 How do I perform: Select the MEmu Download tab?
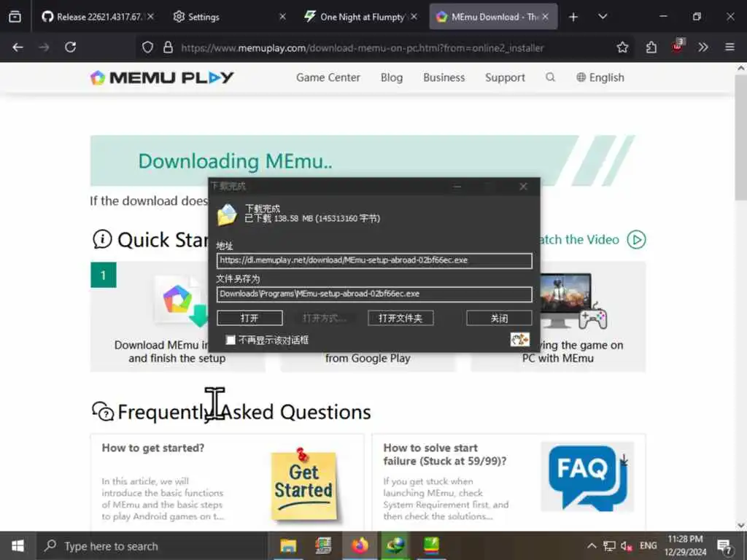click(x=493, y=17)
